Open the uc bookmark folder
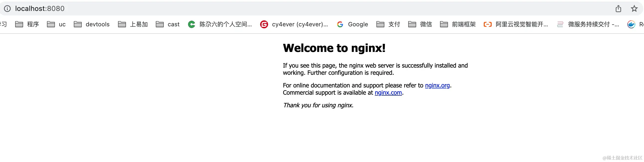644x162 pixels. 56,24
